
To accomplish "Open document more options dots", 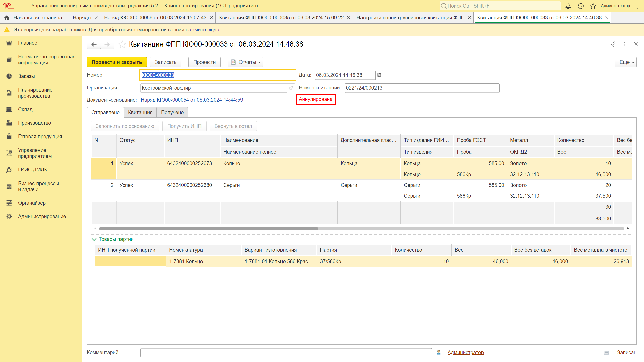I will (625, 44).
